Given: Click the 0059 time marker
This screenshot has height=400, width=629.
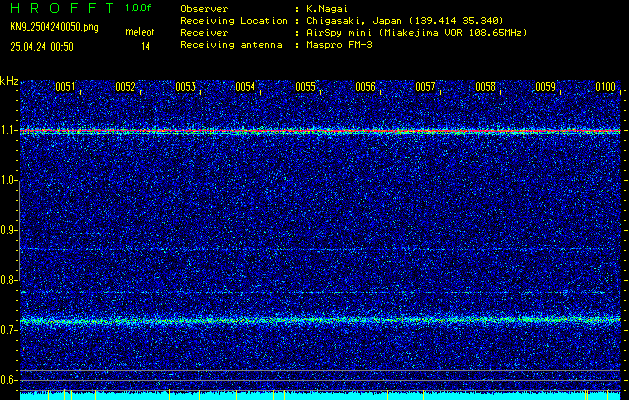Looking at the screenshot, I should click(546, 87).
